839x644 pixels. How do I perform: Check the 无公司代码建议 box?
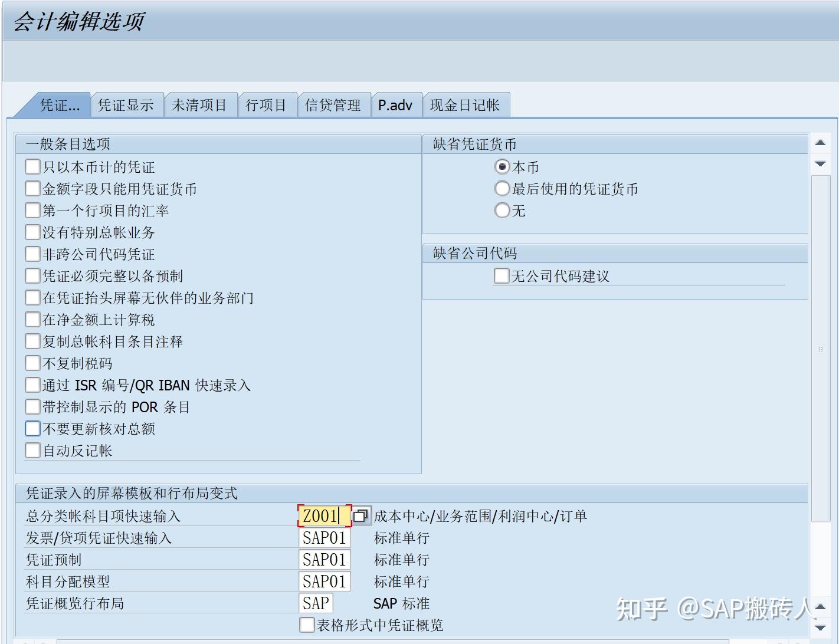pos(501,275)
